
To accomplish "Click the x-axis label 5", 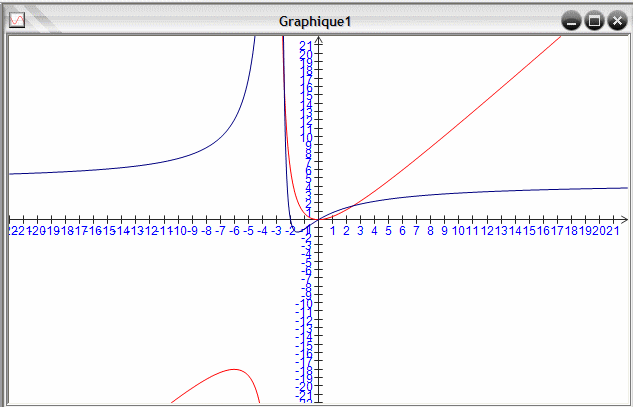I will (388, 231).
